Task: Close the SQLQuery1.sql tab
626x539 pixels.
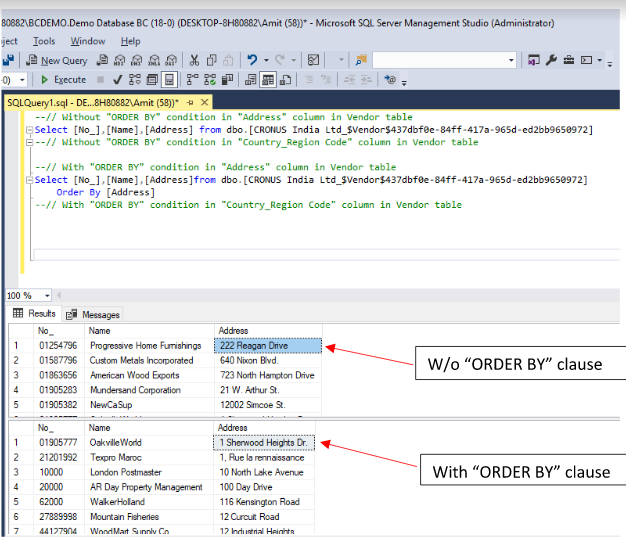Action: 204,102
